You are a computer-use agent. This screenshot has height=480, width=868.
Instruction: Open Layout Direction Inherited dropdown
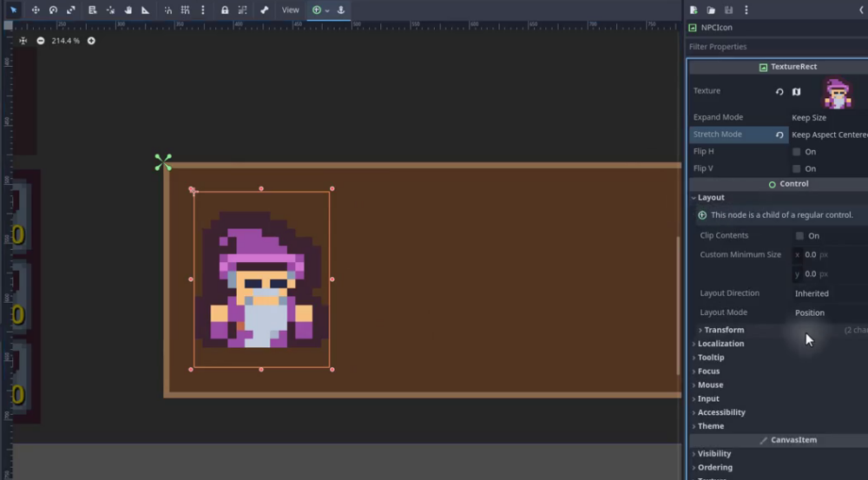830,293
